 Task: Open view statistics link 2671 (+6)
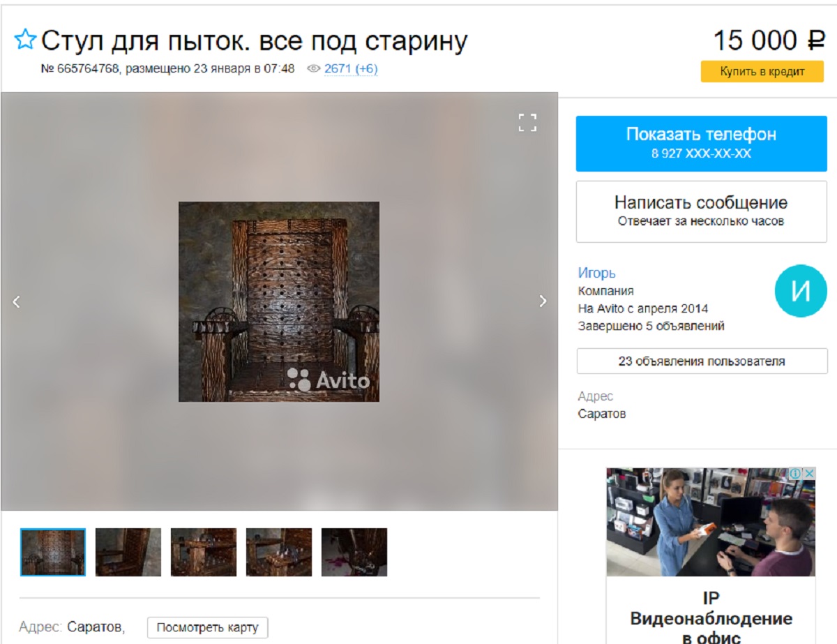pyautogui.click(x=351, y=69)
